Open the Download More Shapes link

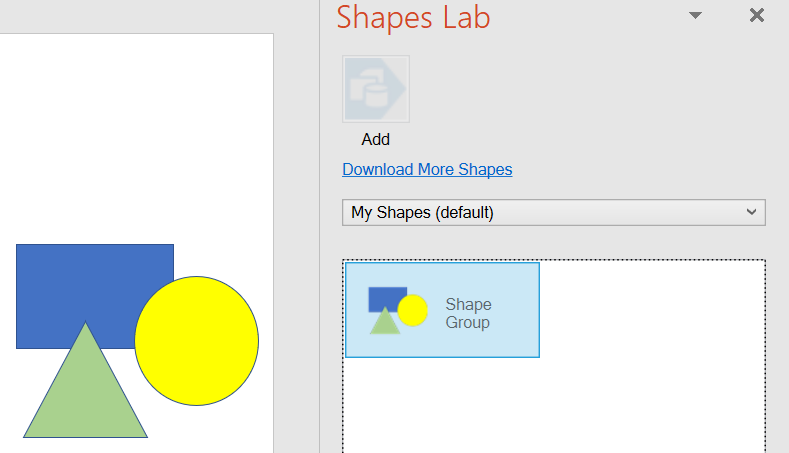[x=427, y=169]
